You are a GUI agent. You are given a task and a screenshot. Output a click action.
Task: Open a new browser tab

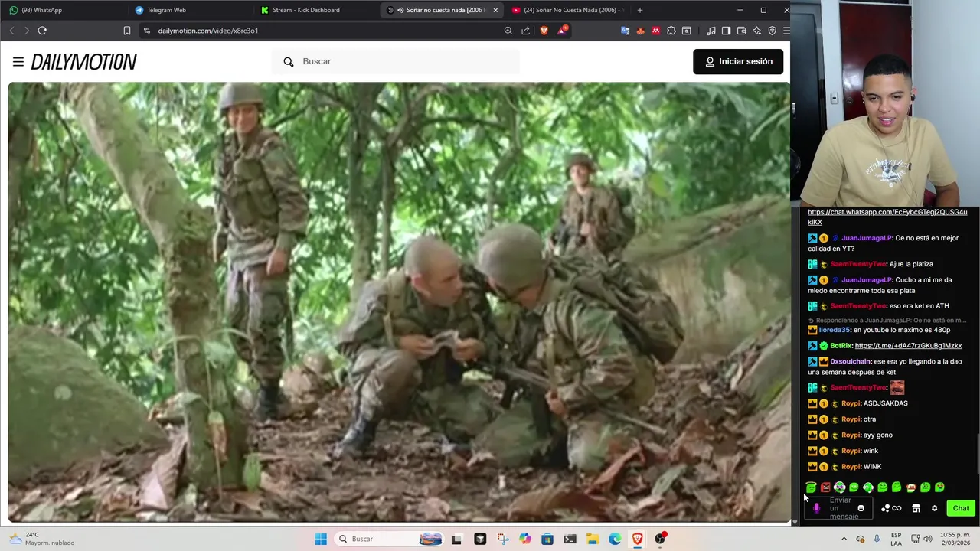pos(639,10)
